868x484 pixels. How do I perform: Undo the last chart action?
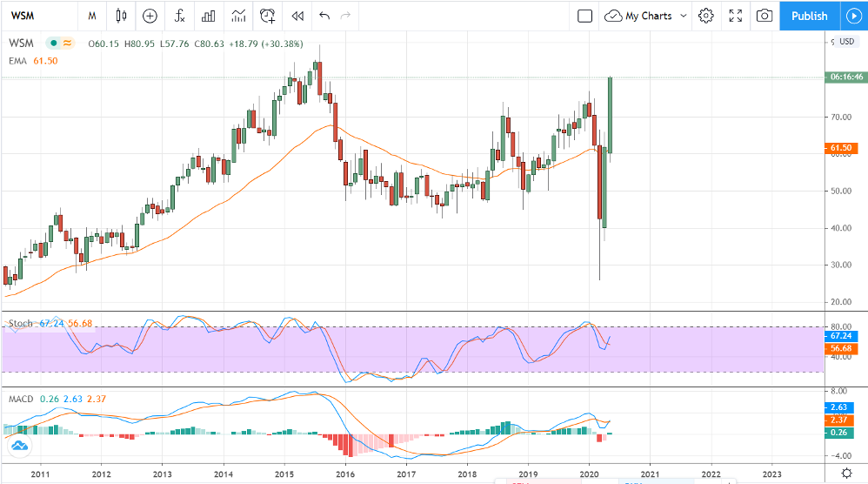pyautogui.click(x=324, y=16)
